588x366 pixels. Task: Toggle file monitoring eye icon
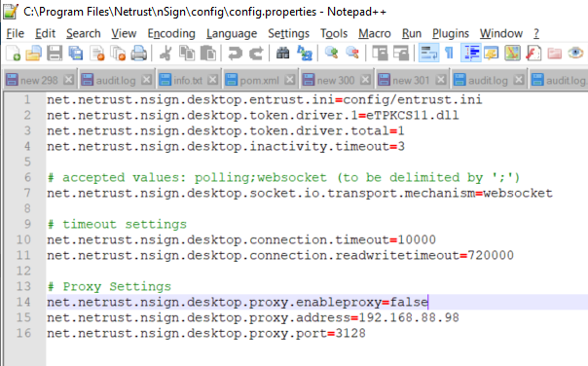click(x=575, y=53)
